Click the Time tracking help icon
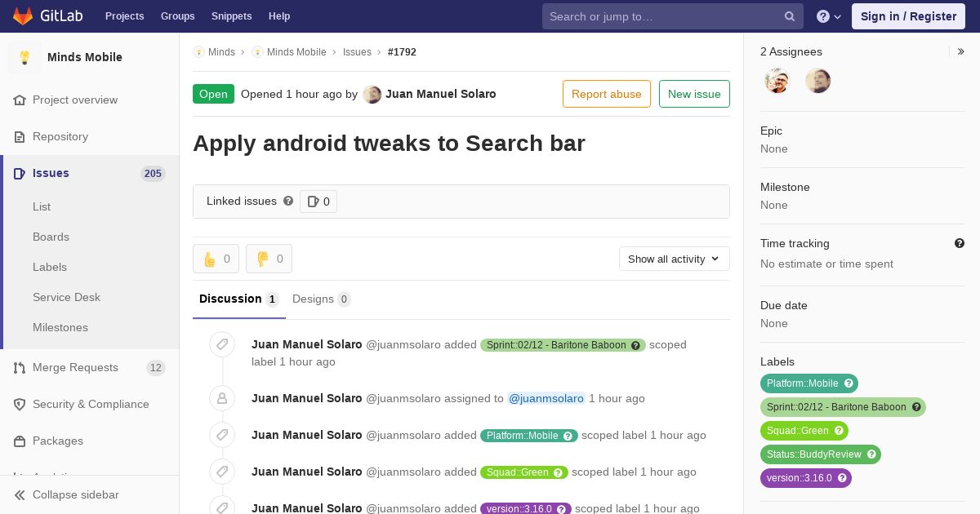Screen dimensions: 980x514 pos(960,243)
